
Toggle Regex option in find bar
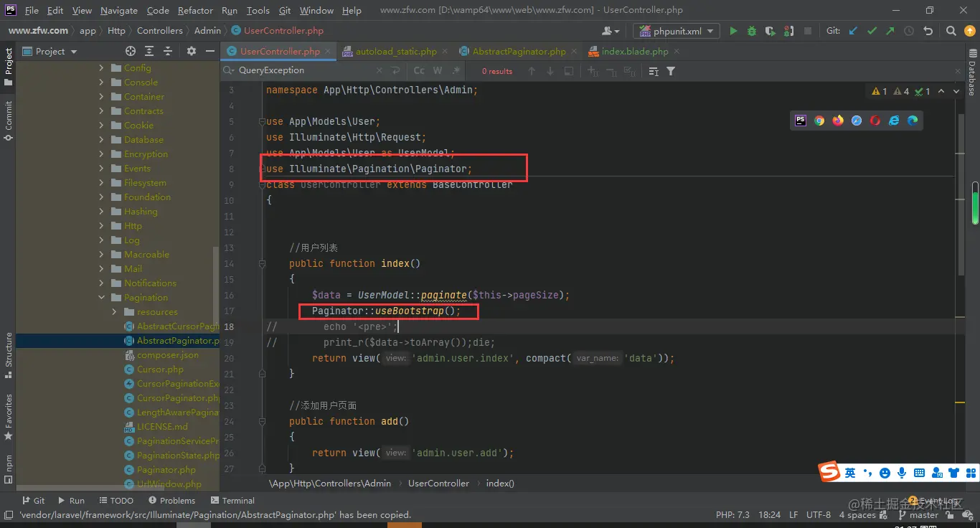[456, 71]
